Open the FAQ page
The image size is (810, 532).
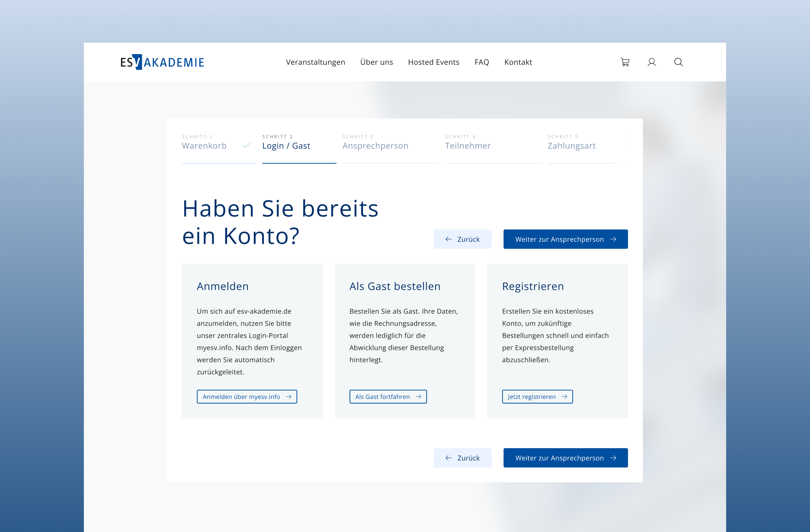(x=482, y=62)
